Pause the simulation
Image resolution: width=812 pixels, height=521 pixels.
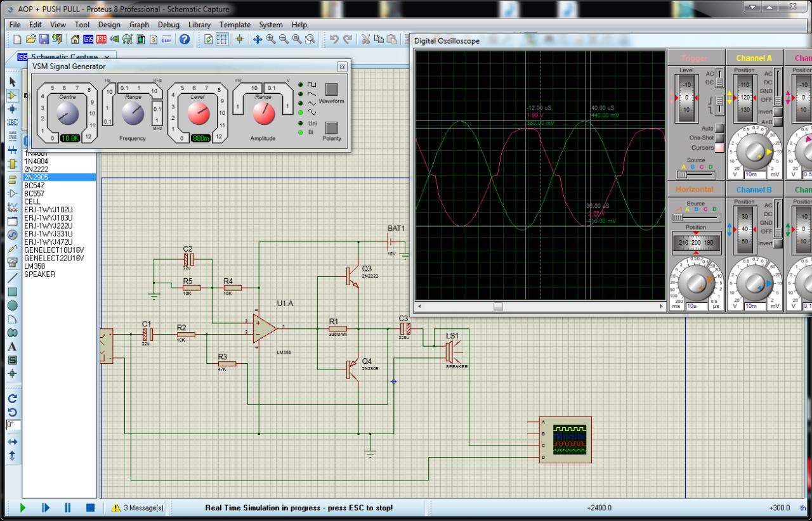[x=67, y=508]
